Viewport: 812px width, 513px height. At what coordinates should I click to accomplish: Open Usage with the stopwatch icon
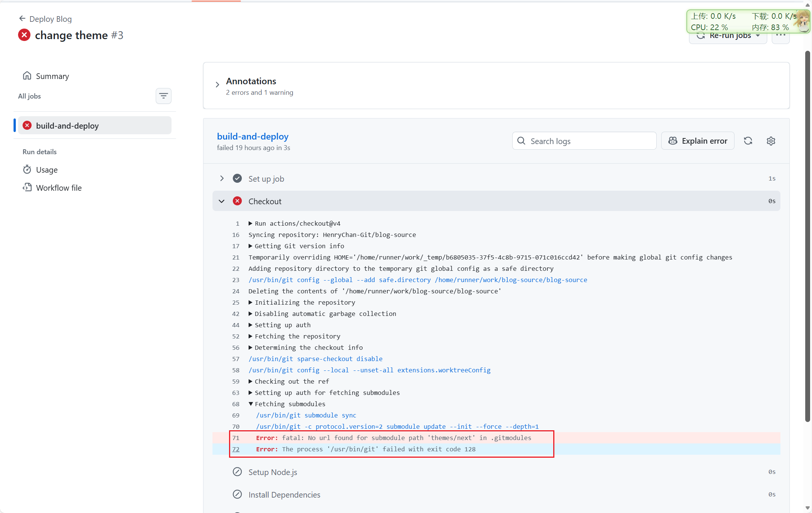coord(47,170)
